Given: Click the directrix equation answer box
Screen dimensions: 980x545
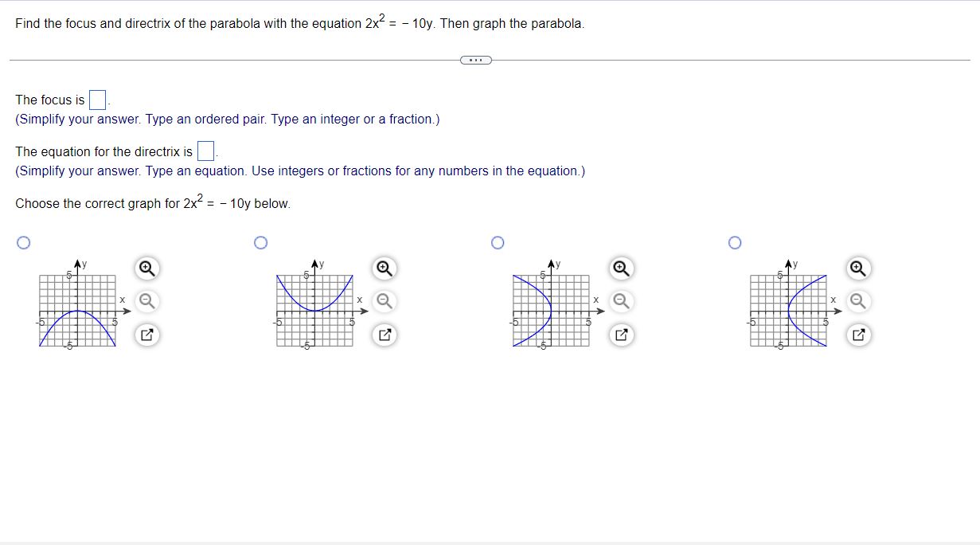Looking at the screenshot, I should click(x=205, y=150).
